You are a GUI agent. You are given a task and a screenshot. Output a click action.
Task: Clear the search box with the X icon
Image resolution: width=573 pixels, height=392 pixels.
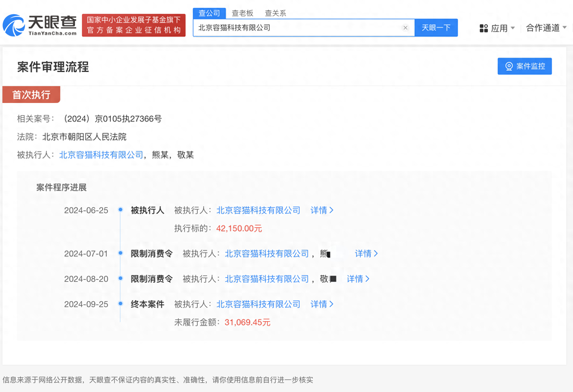point(405,28)
